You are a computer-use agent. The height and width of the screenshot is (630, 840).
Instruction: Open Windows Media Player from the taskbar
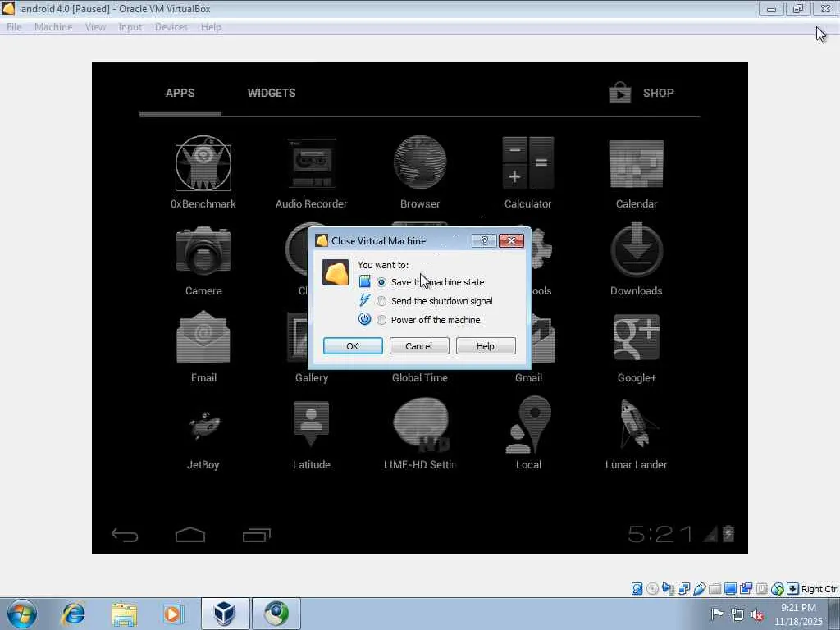(174, 614)
